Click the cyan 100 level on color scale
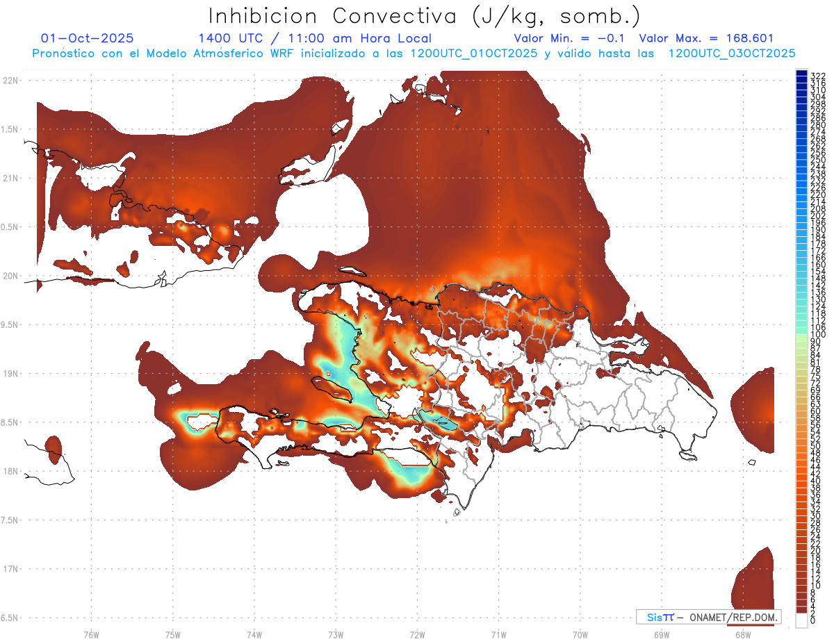Viewport: 834px width, 644px height. [x=801, y=331]
